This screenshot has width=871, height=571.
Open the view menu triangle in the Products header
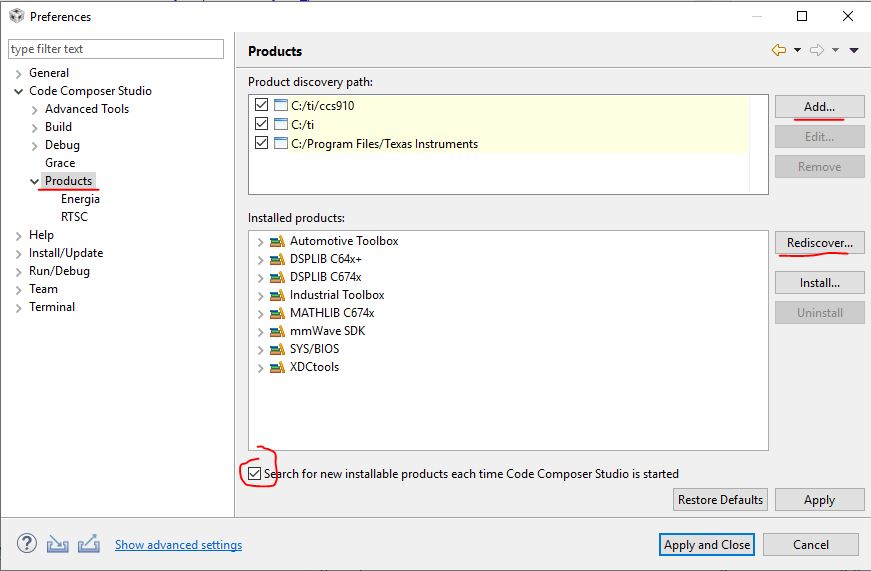coord(854,51)
